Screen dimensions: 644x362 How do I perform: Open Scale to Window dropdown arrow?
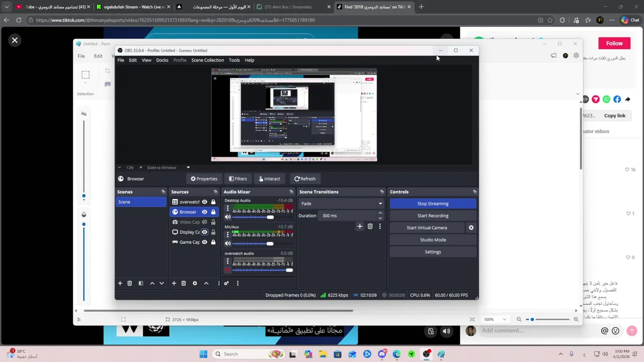pos(188,167)
